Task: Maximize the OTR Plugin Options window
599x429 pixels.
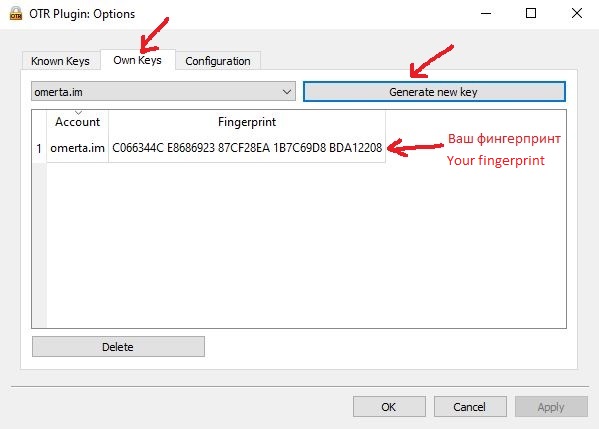Action: coord(531,13)
